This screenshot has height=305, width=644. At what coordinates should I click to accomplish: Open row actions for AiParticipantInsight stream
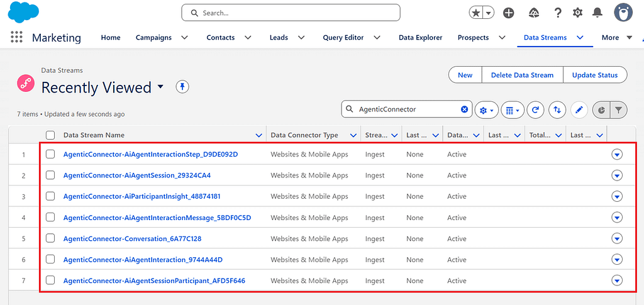617,196
